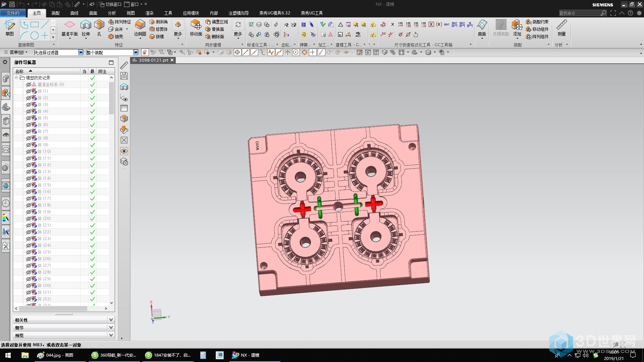Open the 文件(F) menu
This screenshot has width=644, height=362.
(x=13, y=13)
